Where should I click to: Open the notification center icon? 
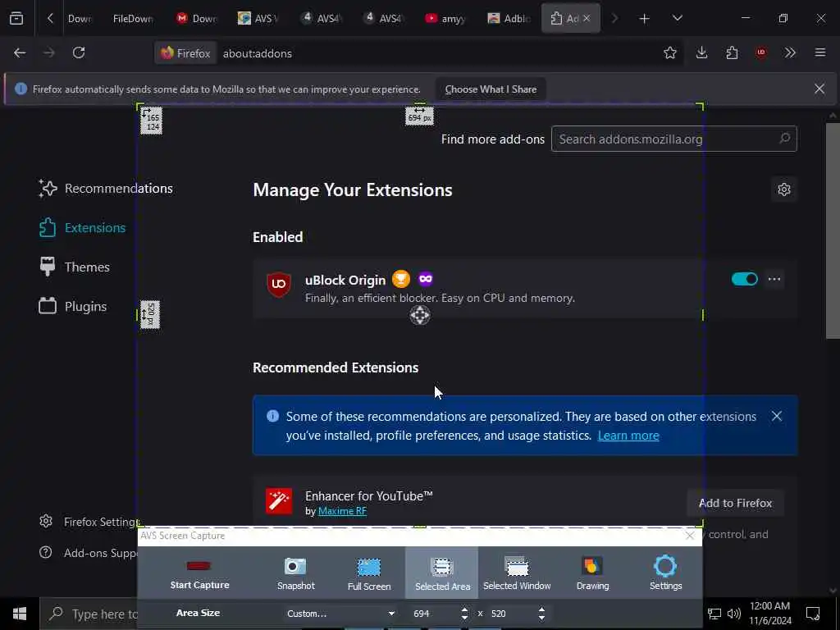pos(813,614)
